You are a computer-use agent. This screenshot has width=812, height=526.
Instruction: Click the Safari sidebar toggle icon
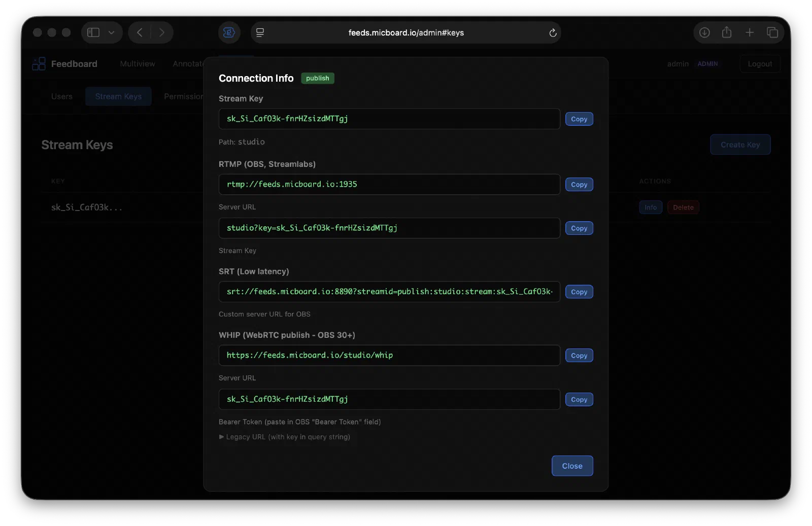(x=93, y=32)
